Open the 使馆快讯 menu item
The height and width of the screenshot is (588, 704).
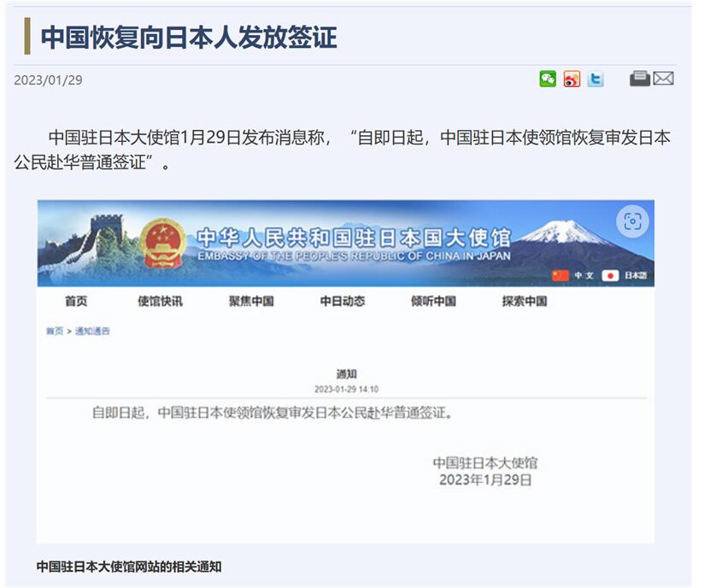(x=161, y=301)
